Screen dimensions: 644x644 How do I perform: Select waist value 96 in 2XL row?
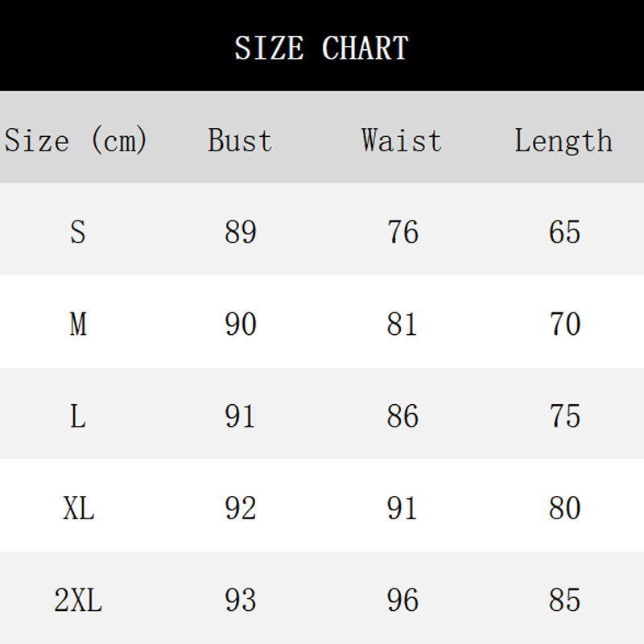tap(402, 601)
